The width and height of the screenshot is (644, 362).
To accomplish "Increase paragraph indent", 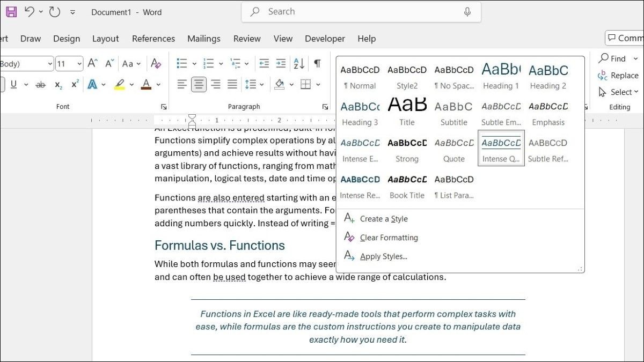I will (281, 63).
